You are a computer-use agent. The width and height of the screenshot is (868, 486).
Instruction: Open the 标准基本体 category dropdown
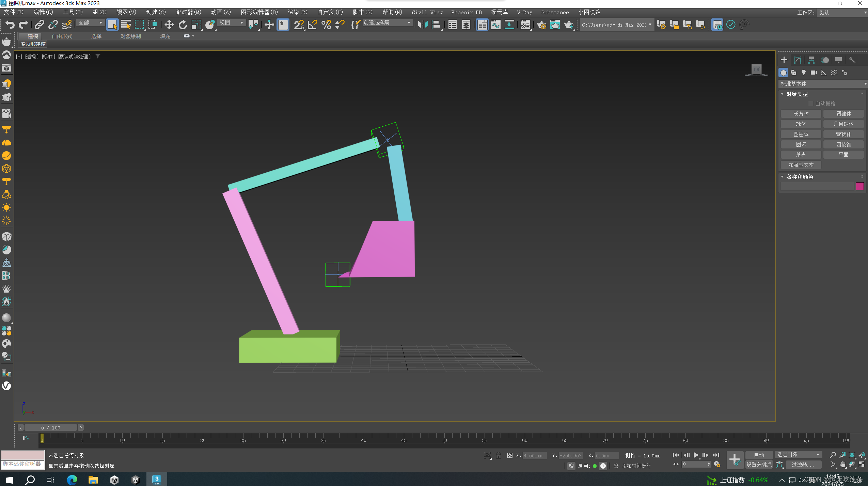[x=823, y=84]
